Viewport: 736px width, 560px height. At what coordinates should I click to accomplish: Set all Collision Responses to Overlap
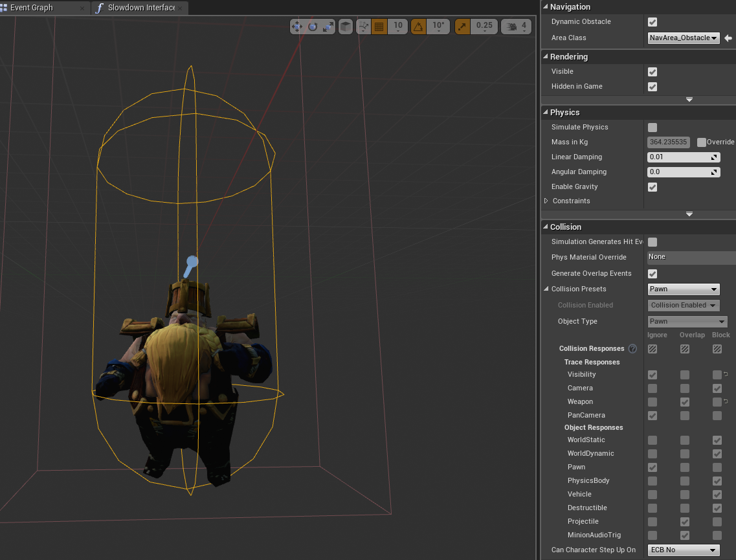685,349
